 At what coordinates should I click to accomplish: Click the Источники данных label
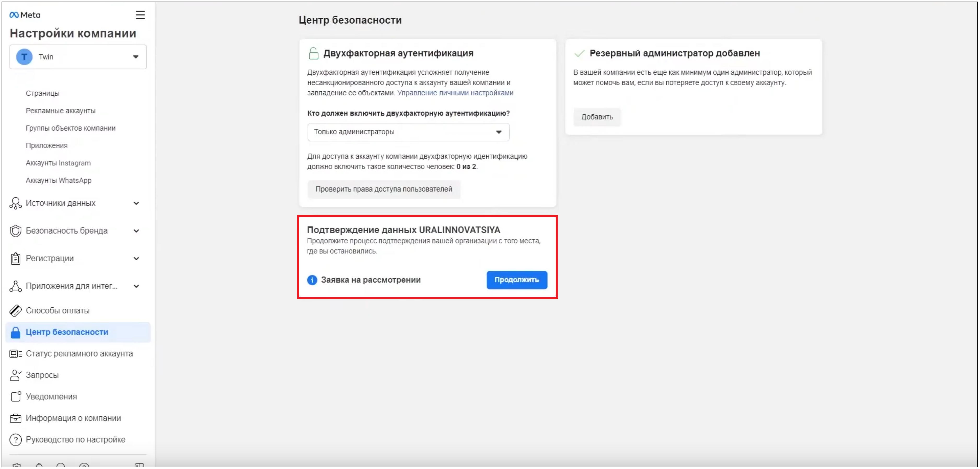tap(60, 203)
